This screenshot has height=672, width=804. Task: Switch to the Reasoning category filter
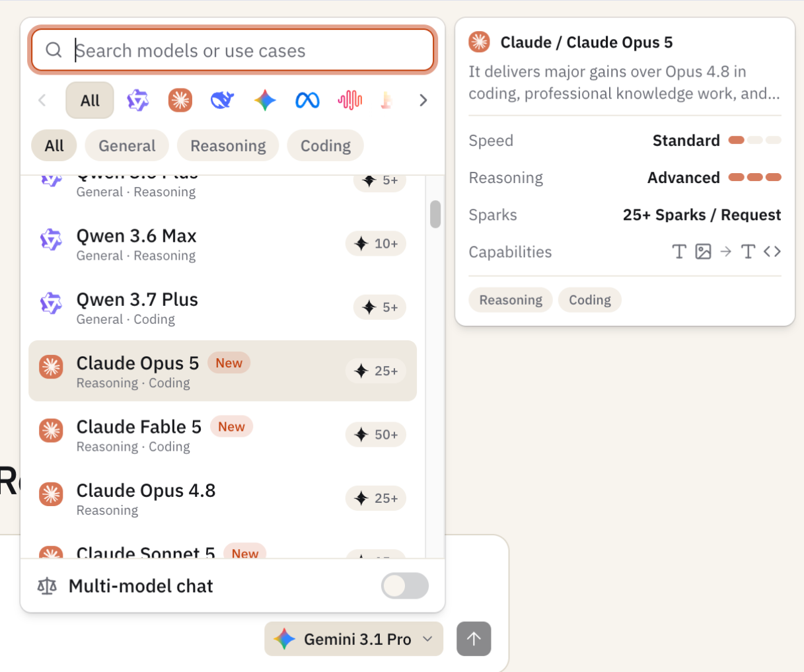[x=228, y=146]
